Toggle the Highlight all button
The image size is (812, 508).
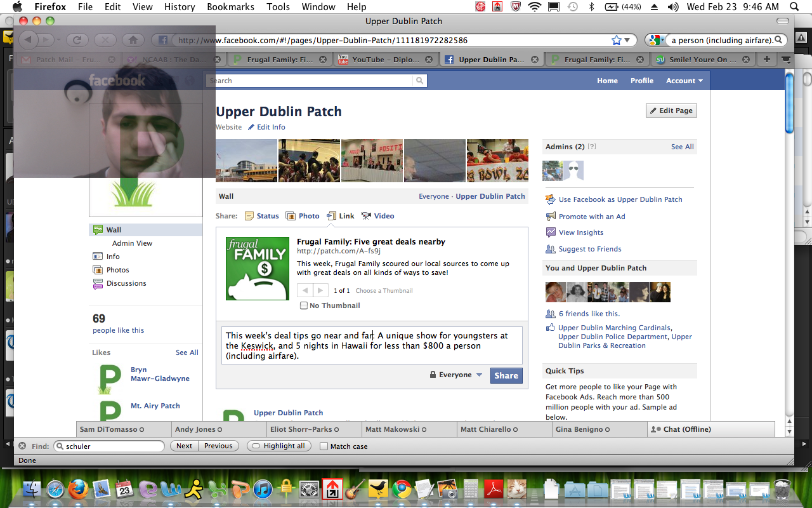[x=279, y=446]
